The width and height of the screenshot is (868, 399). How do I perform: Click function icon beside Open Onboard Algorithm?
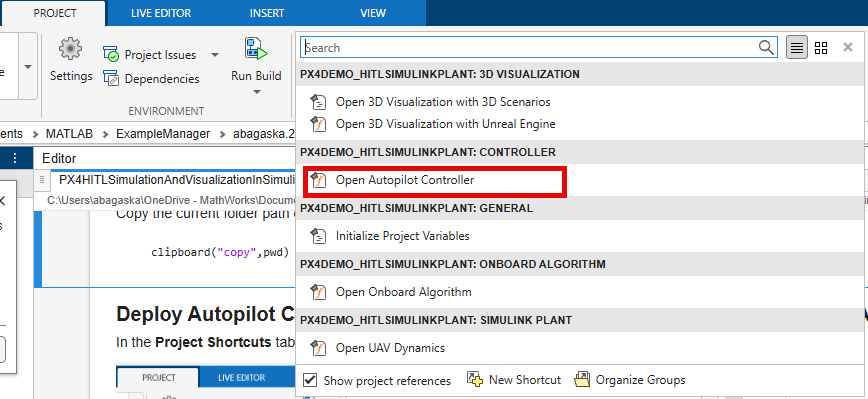(318, 292)
